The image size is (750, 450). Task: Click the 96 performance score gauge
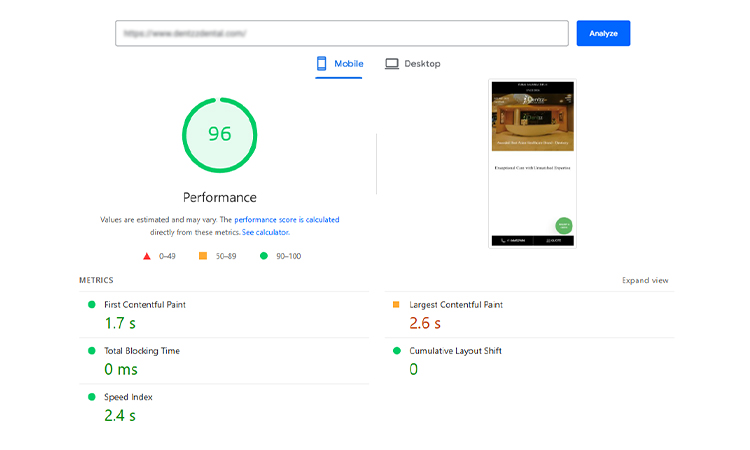(220, 135)
